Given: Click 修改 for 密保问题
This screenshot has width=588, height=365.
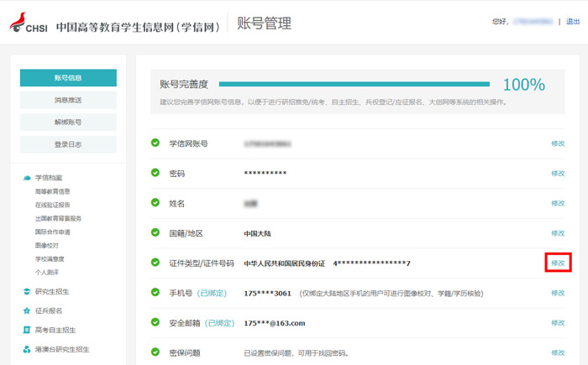Looking at the screenshot, I should coord(558,352).
